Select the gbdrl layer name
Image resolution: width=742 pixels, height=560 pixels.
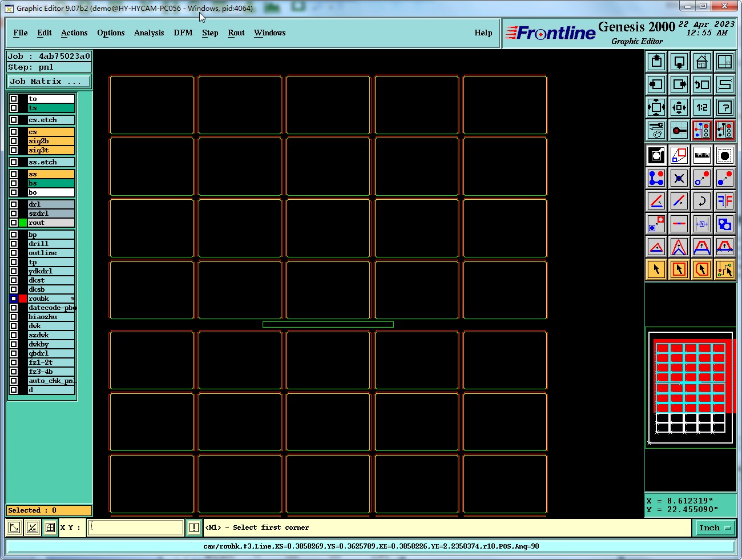coord(51,353)
